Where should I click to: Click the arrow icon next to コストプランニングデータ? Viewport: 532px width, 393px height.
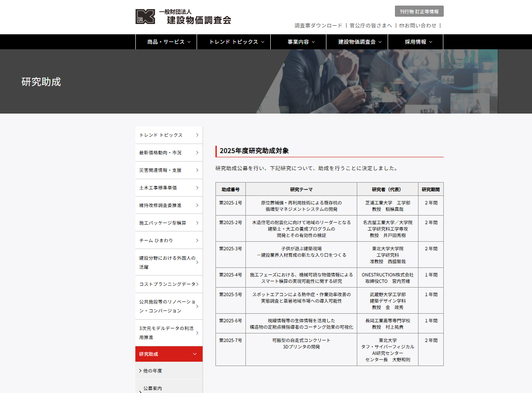[x=197, y=284]
